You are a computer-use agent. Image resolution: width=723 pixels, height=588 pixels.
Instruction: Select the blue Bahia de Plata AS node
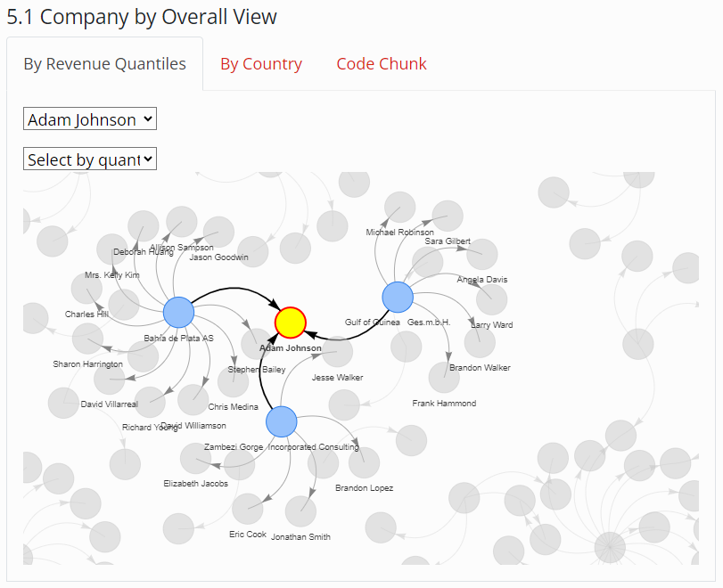pyautogui.click(x=178, y=313)
